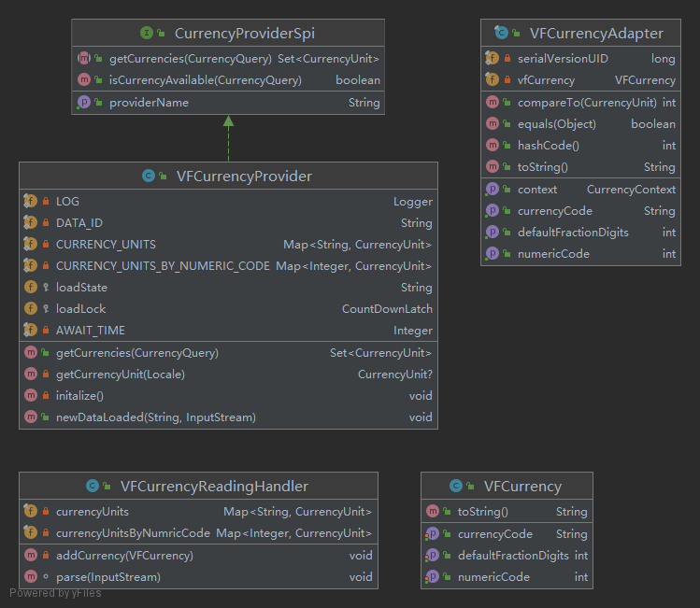The height and width of the screenshot is (608, 700).
Task: Click the property icon beside providerName
Action: pos(83,102)
